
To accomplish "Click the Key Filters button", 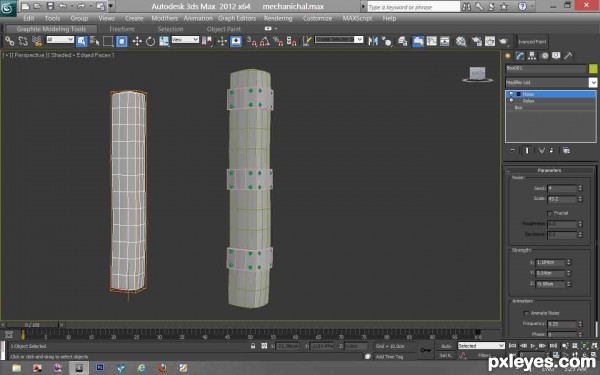I will click(484, 356).
